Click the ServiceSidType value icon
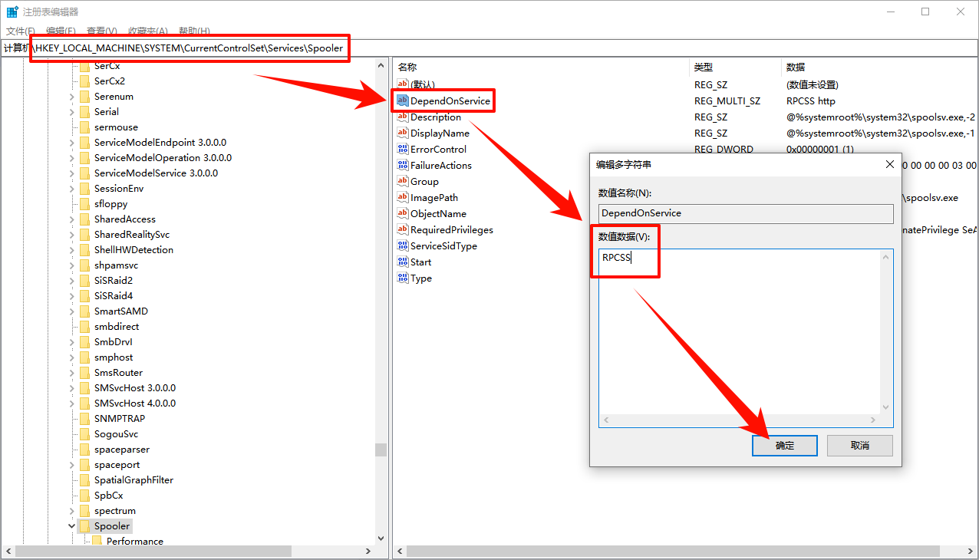 (x=403, y=246)
